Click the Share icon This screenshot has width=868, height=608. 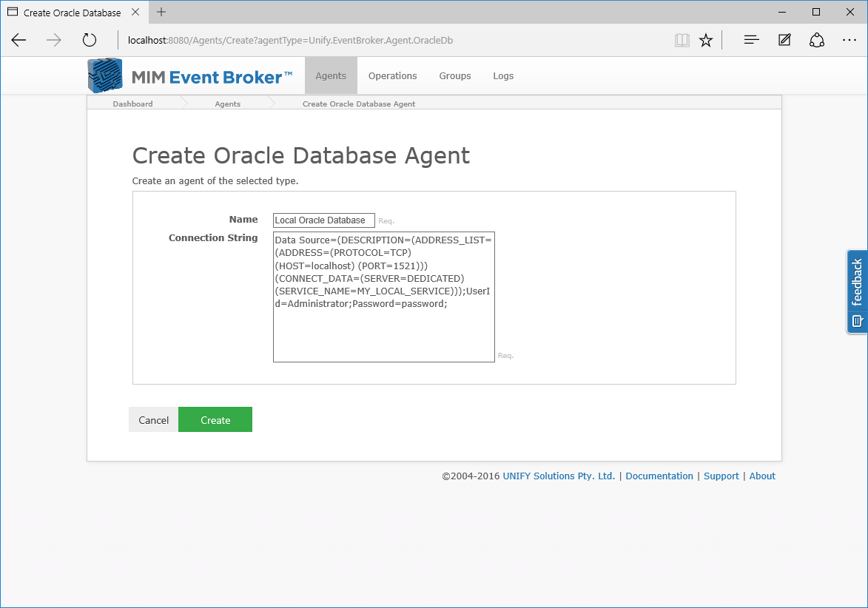coord(817,40)
